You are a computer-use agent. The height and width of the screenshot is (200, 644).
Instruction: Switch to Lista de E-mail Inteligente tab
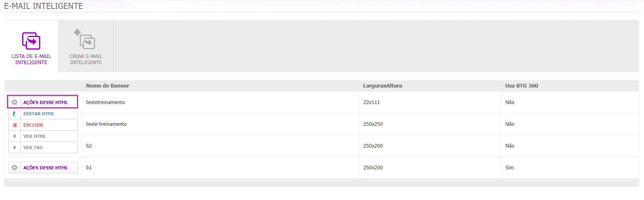click(x=31, y=46)
